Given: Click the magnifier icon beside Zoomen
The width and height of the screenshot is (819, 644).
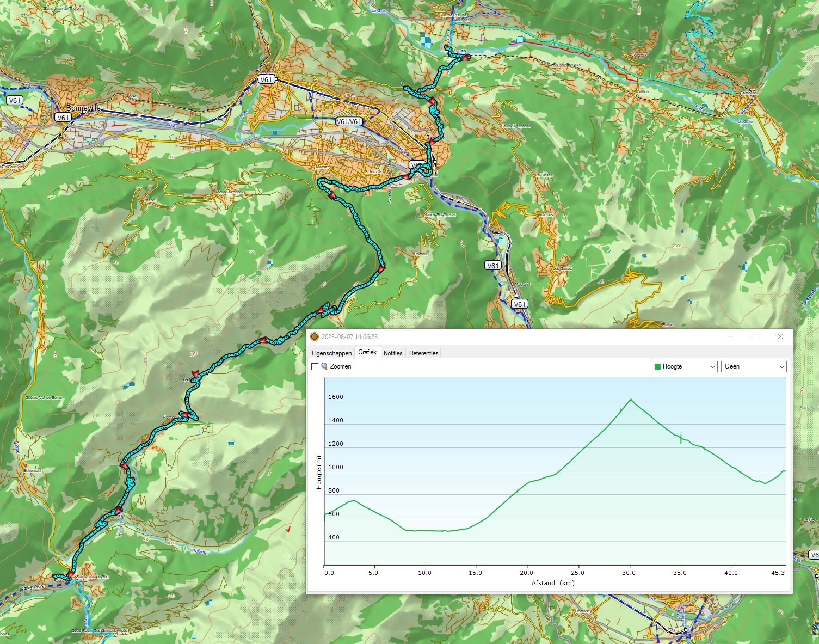Looking at the screenshot, I should [x=324, y=366].
